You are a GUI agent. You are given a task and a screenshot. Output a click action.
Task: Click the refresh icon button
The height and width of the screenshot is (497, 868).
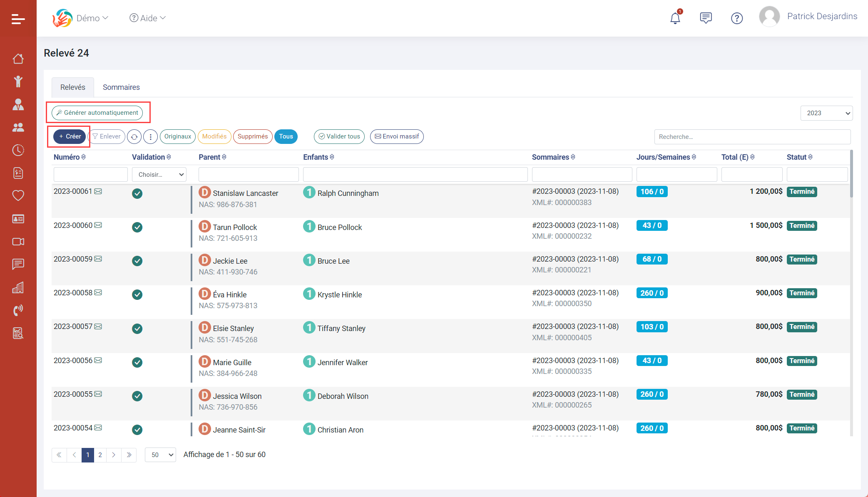tap(134, 137)
